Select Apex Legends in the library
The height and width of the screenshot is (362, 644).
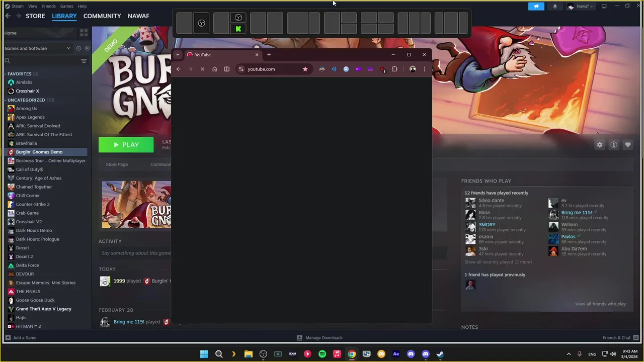30,117
